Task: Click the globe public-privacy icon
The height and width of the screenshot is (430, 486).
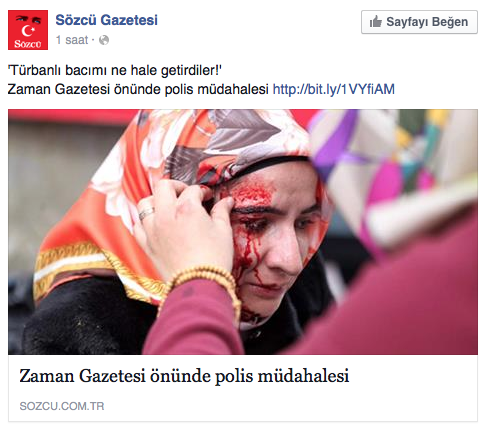Action: (x=104, y=40)
